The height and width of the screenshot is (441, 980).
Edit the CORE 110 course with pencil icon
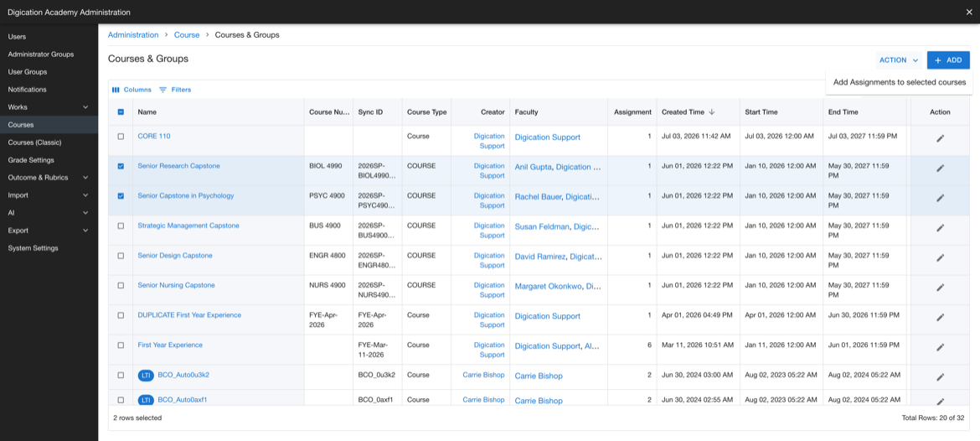940,138
